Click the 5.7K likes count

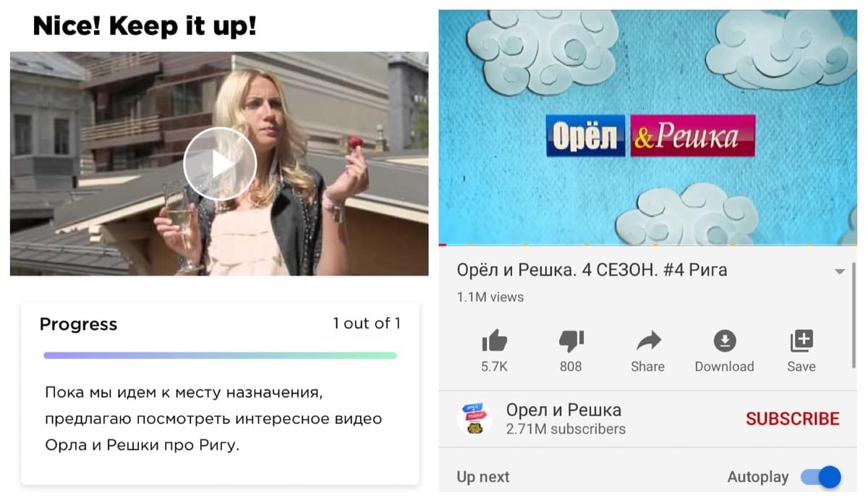click(495, 366)
